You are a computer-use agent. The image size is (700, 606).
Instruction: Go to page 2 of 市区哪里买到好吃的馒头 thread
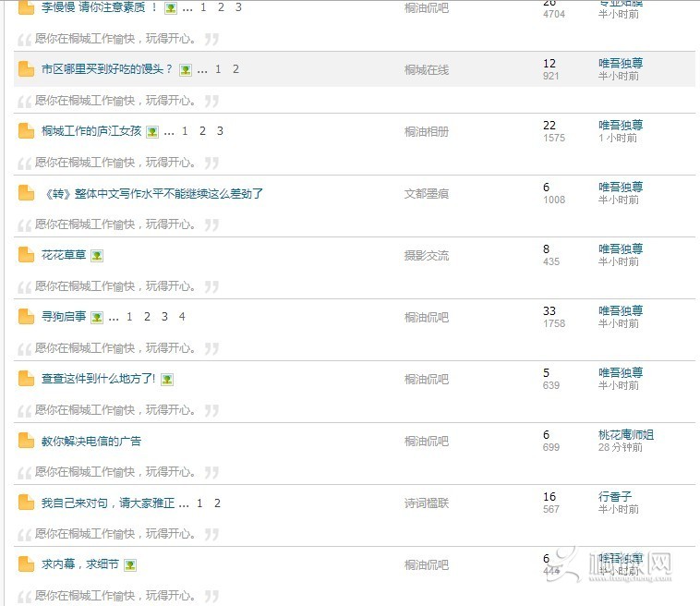(x=235, y=69)
